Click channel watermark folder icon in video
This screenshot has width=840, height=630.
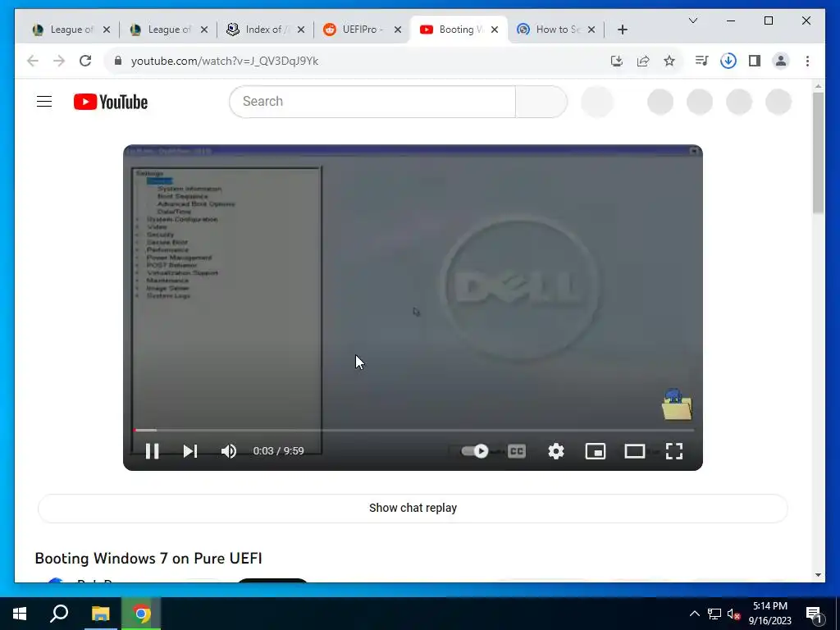pyautogui.click(x=677, y=405)
